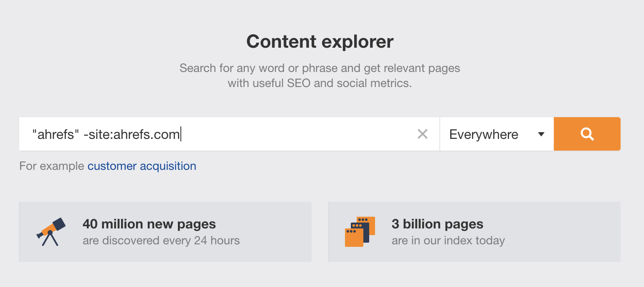Click the For example label area
This screenshot has width=644, height=287.
click(50, 166)
